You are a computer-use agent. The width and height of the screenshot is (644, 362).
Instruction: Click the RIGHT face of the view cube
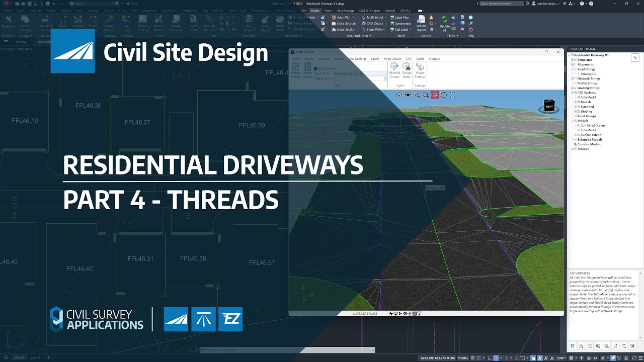point(549,107)
